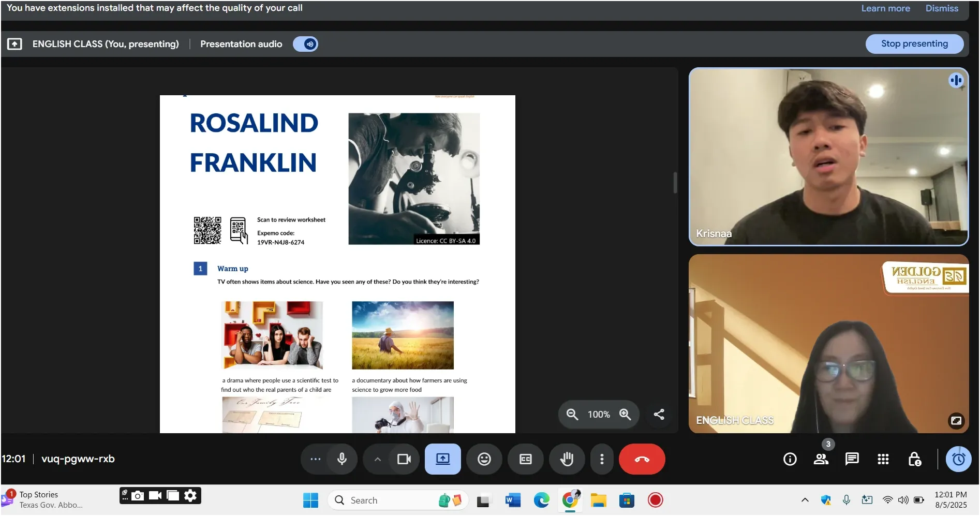Click the Stop presenting button
Image resolution: width=980 pixels, height=516 pixels.
[x=915, y=43]
